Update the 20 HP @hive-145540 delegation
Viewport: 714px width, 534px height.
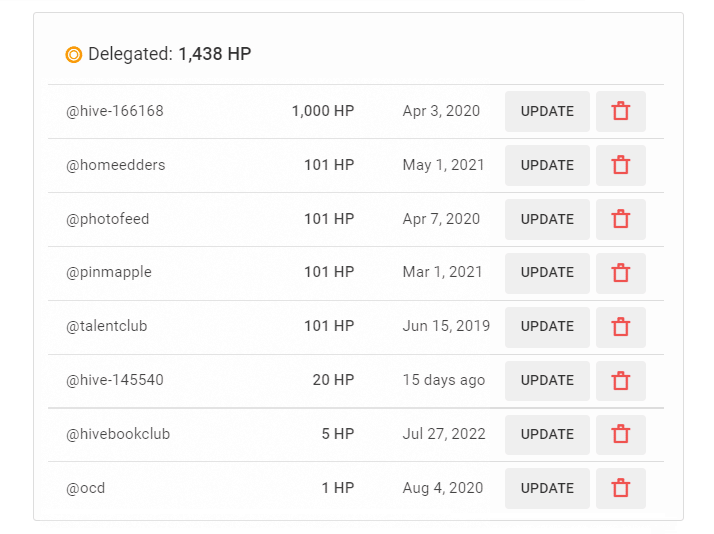point(547,380)
